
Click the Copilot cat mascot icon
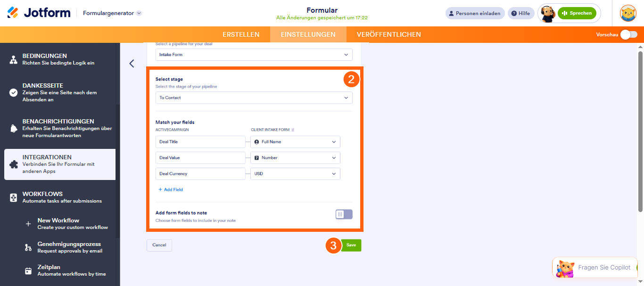click(565, 268)
